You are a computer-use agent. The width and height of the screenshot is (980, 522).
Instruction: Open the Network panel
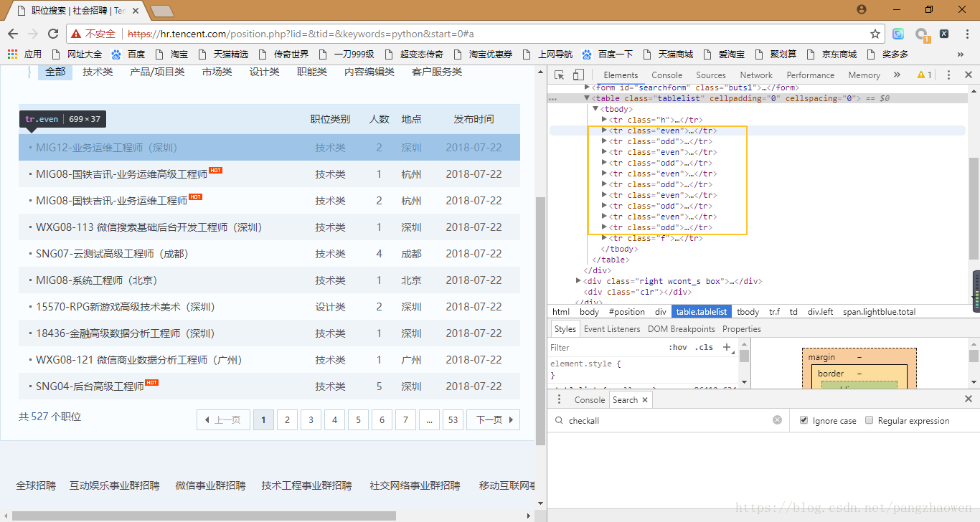pyautogui.click(x=756, y=75)
